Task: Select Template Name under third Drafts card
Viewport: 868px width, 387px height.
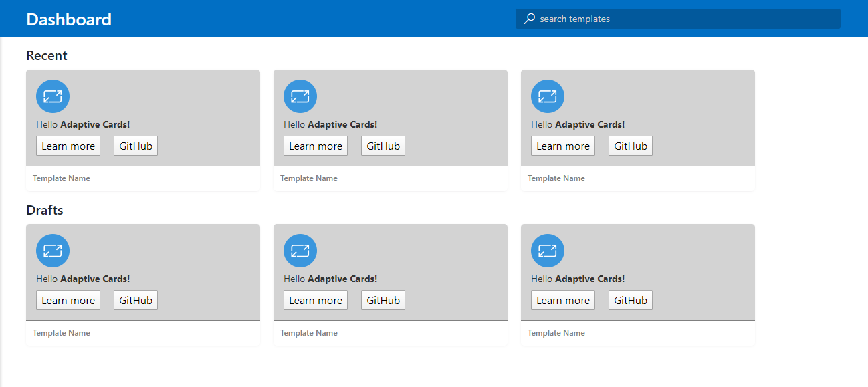Action: [x=556, y=333]
